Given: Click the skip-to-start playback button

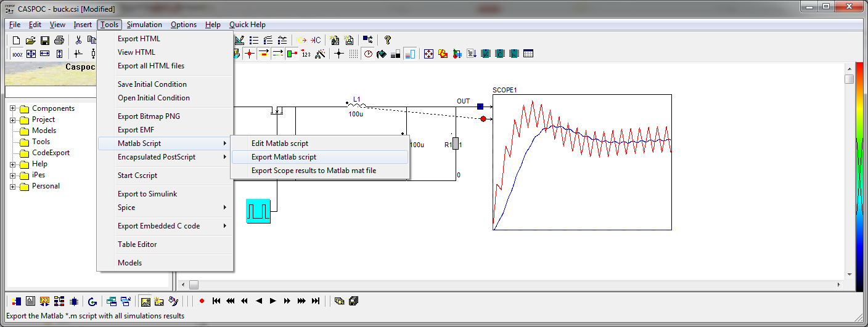Looking at the screenshot, I should (216, 302).
